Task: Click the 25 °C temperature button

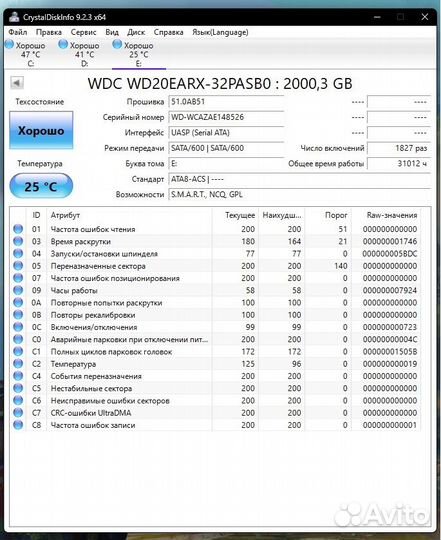Action: (41, 186)
